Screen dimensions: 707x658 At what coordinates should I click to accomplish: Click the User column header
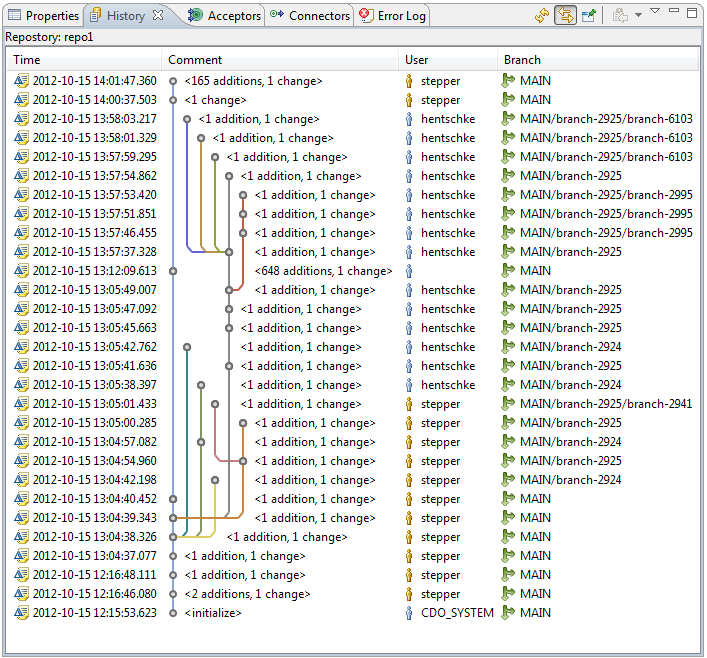448,60
